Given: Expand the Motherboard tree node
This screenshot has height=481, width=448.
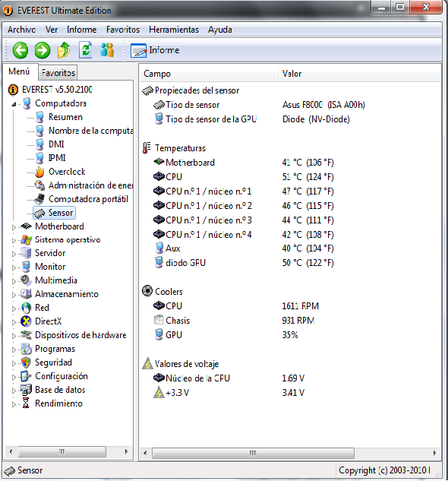Looking at the screenshot, I should tap(14, 227).
